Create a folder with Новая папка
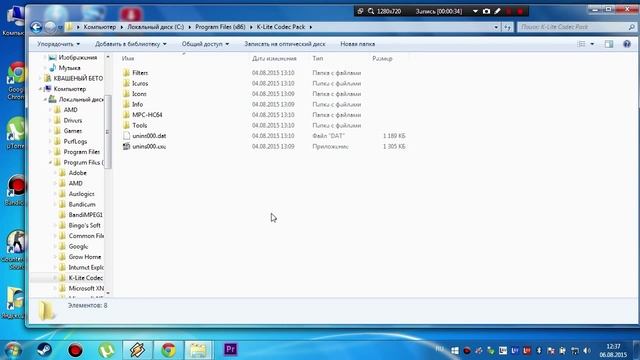640x360 pixels. pyautogui.click(x=358, y=44)
